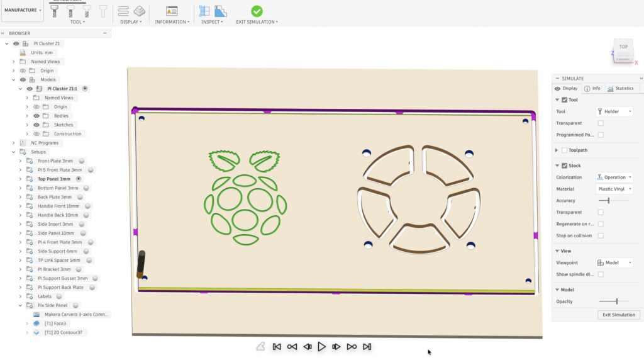Enable Regenerate on rewind checkbox
Image resolution: width=644 pixels, height=360 pixels.
pyautogui.click(x=601, y=224)
